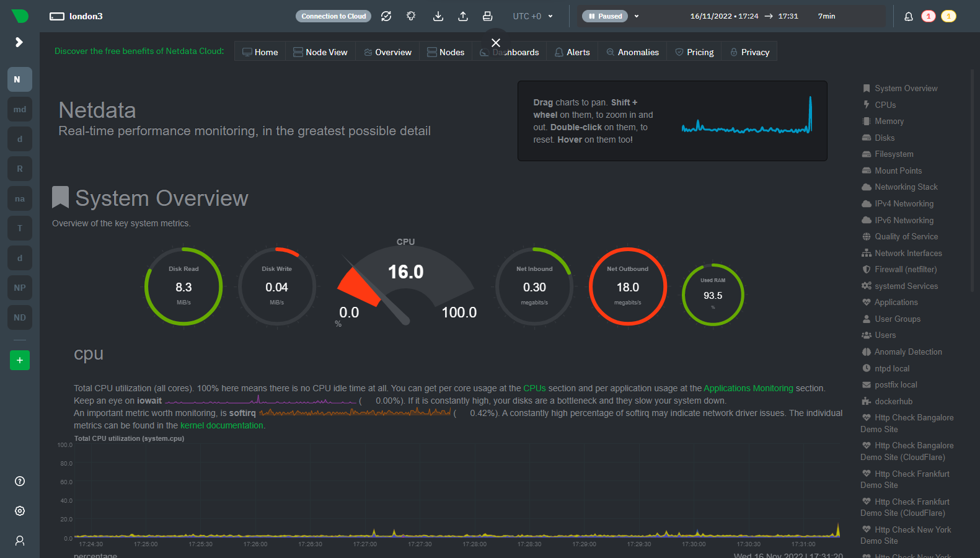Jump to Anomaly Detection section
This screenshot has width=980, height=558.
tap(902, 352)
